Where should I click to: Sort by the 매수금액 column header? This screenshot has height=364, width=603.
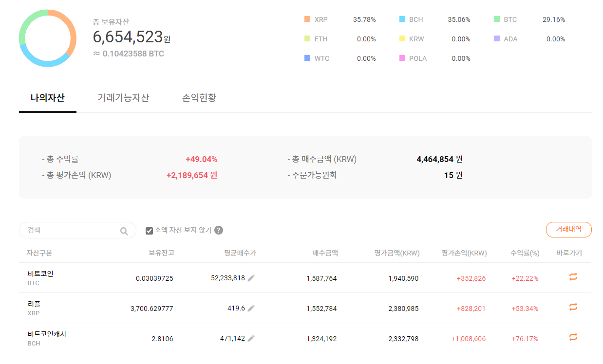coord(325,253)
